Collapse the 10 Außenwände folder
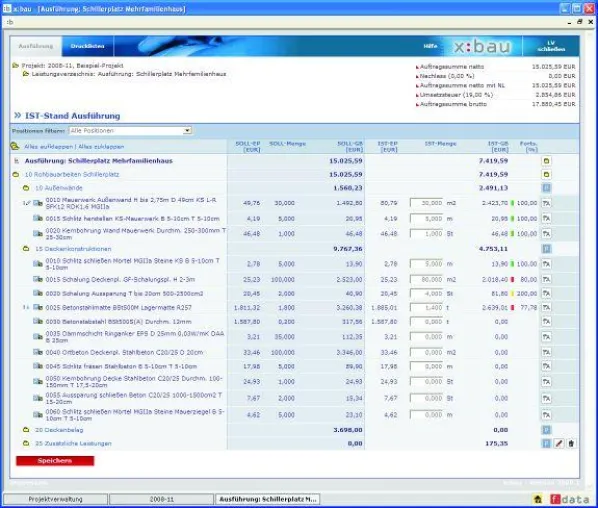The height and width of the screenshot is (508, 598). coord(26,188)
